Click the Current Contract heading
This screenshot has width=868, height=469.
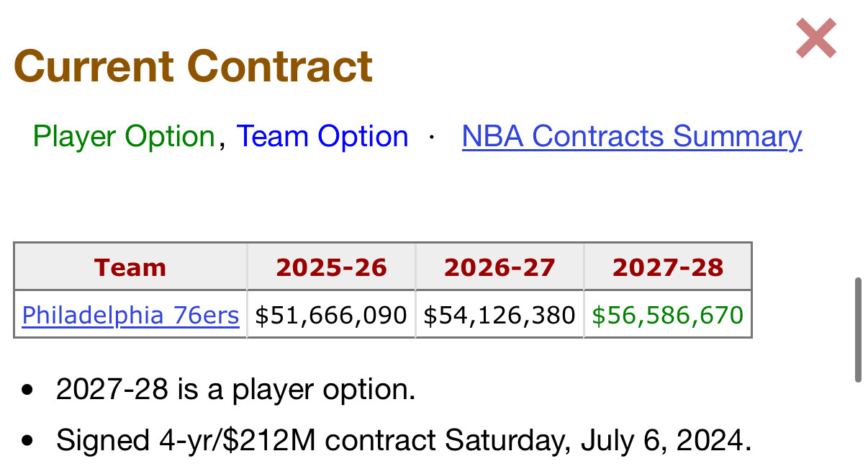coord(193,66)
